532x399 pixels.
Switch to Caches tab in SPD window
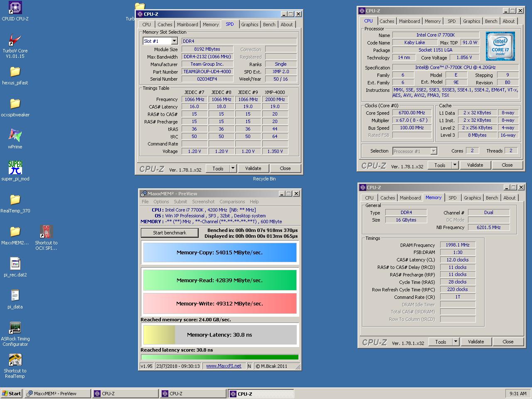pos(165,25)
